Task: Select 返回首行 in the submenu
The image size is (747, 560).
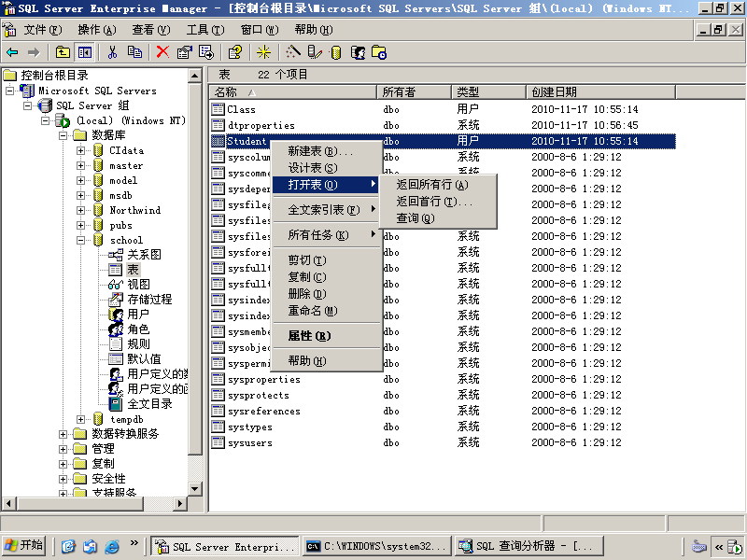Action: point(438,202)
